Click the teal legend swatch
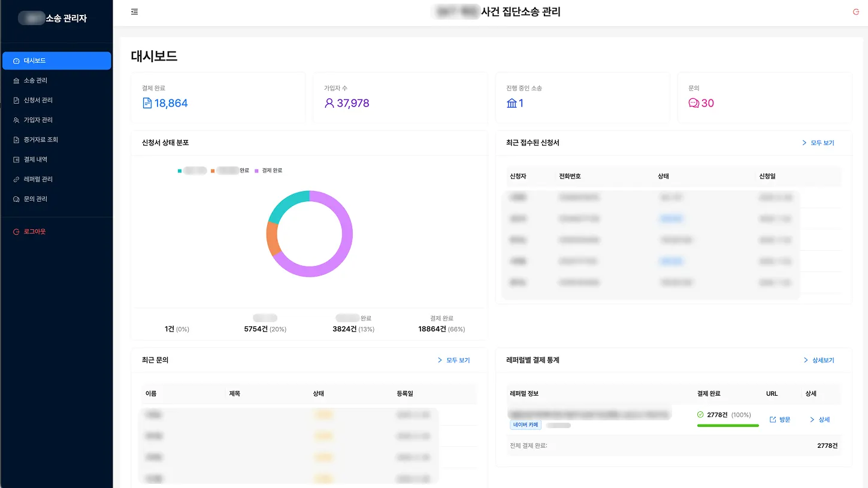This screenshot has height=488, width=868. pyautogui.click(x=180, y=171)
